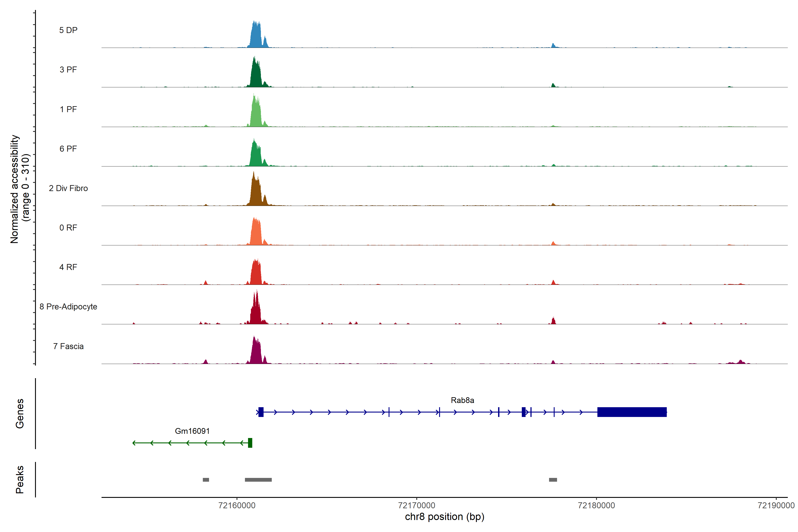Click the rightmost gray peak bar
This screenshot has width=798, height=532.
(553, 480)
